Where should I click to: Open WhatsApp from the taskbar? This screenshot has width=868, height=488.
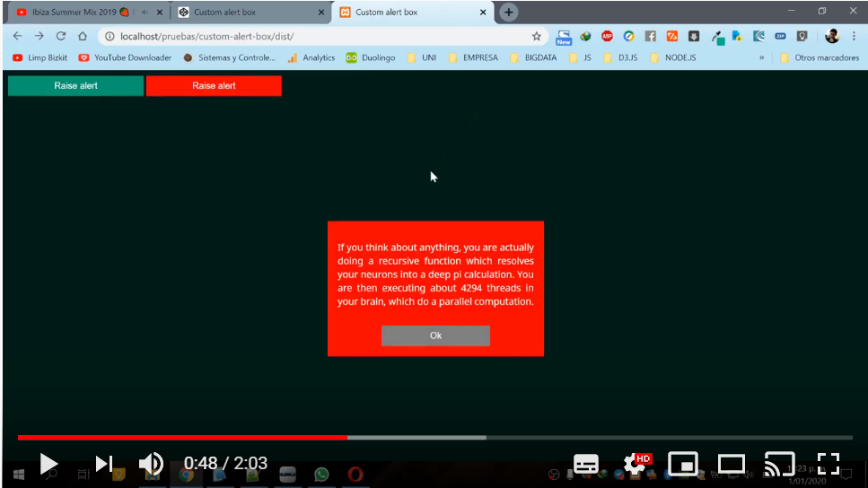coord(321,475)
